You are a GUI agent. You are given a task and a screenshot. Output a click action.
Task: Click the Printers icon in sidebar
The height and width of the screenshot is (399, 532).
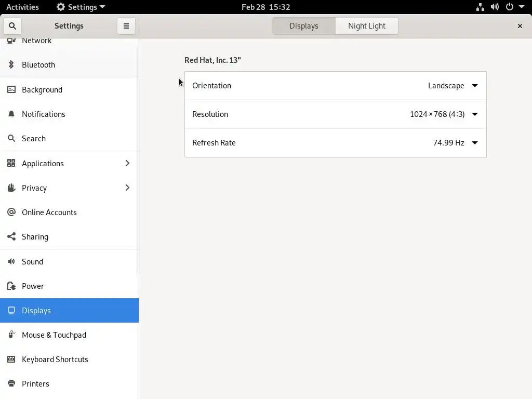[11, 383]
